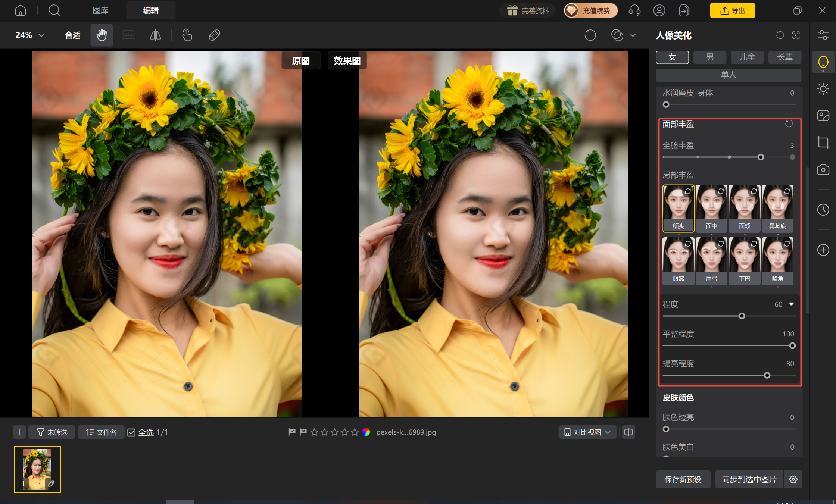Open the background image panel icon
This screenshot has width=836, height=504.
click(823, 116)
